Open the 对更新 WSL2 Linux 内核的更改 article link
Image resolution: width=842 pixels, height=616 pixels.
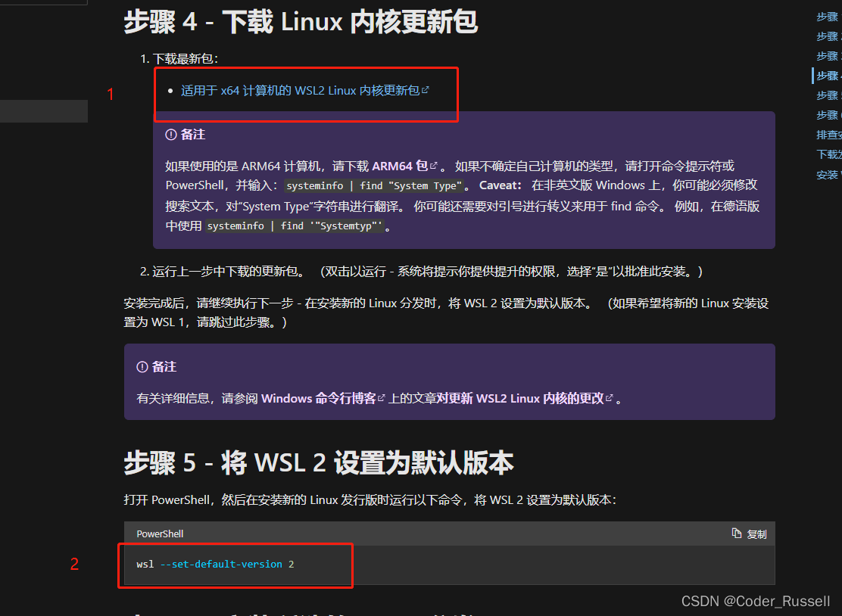(519, 398)
